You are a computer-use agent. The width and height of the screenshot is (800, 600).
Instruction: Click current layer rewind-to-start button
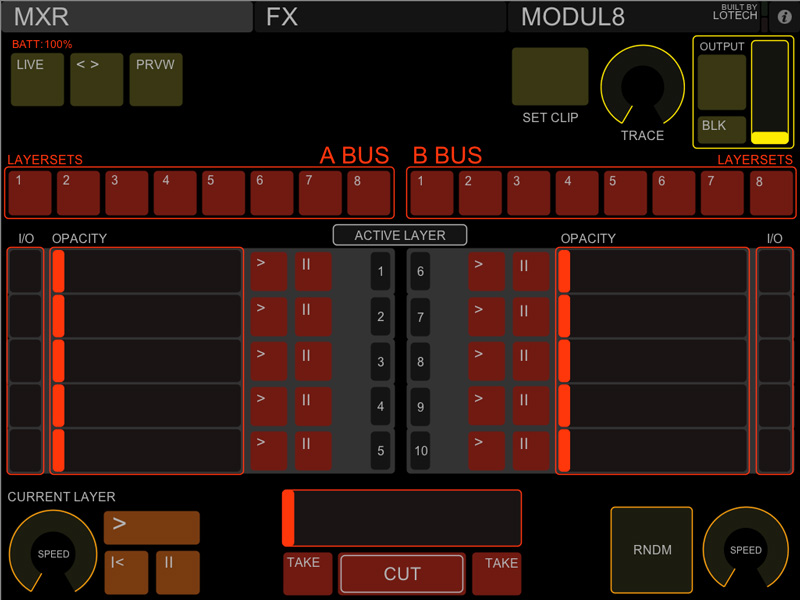(126, 572)
